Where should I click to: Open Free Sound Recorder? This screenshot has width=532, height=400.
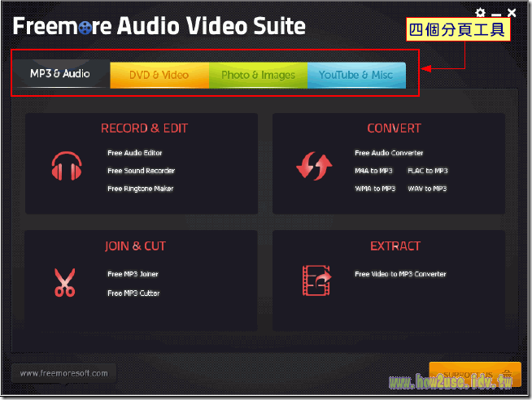click(x=141, y=171)
